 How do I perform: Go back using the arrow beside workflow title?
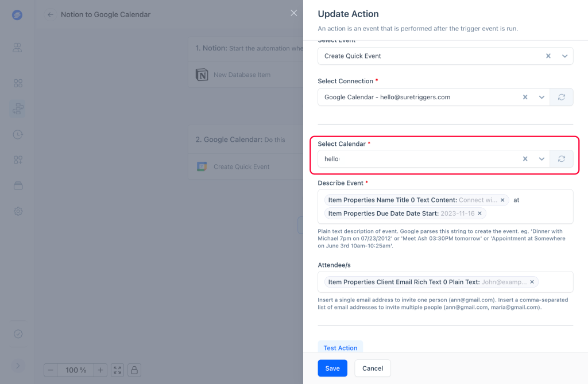51,14
